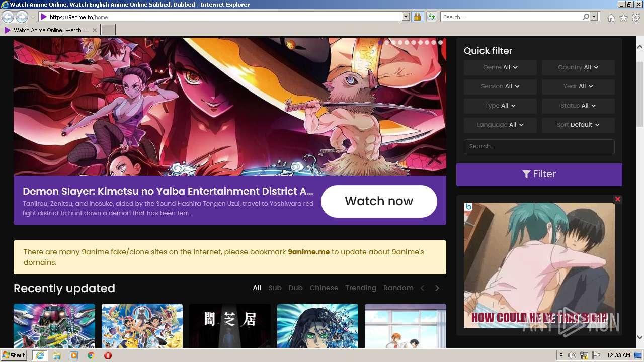Click the page scrollbar down arrow
Screen dimensions: 644x362
tap(640, 337)
